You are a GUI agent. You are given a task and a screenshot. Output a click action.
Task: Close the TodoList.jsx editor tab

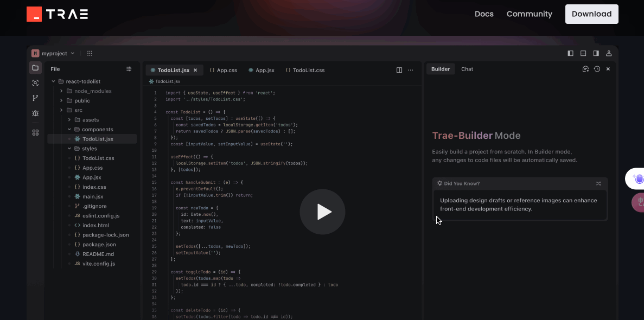(195, 71)
